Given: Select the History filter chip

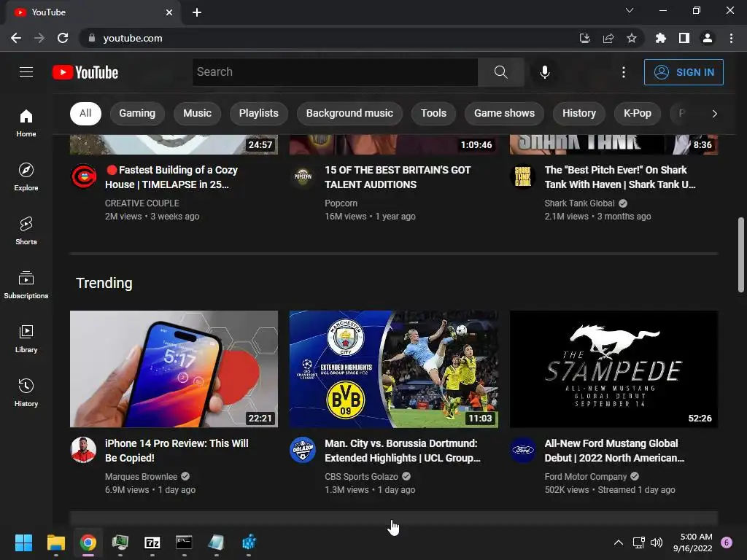Looking at the screenshot, I should point(578,113).
